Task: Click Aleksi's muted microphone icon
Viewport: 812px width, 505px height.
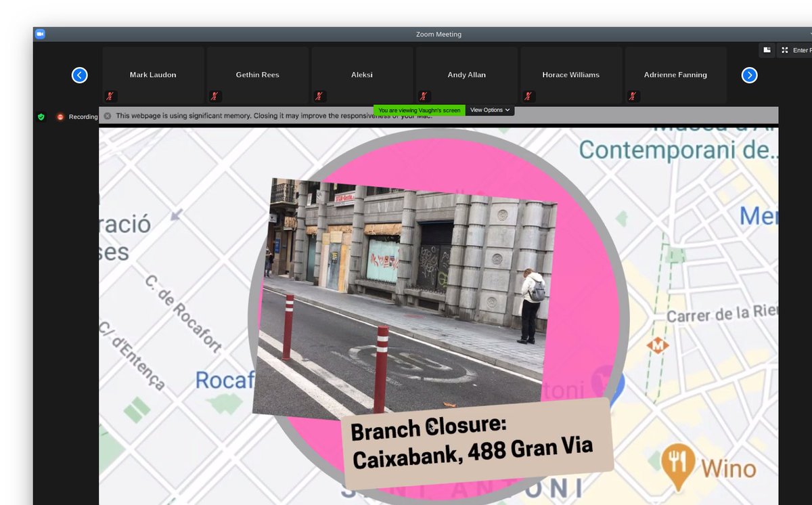Action: coord(319,96)
